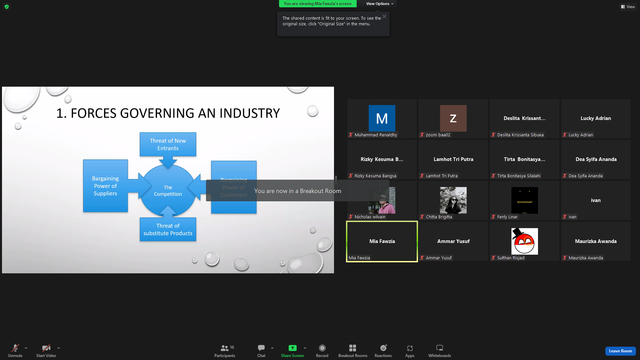The height and width of the screenshot is (360, 640).
Task: Click the muted mic icon on Ammar Yusuf's tile
Action: (x=422, y=258)
